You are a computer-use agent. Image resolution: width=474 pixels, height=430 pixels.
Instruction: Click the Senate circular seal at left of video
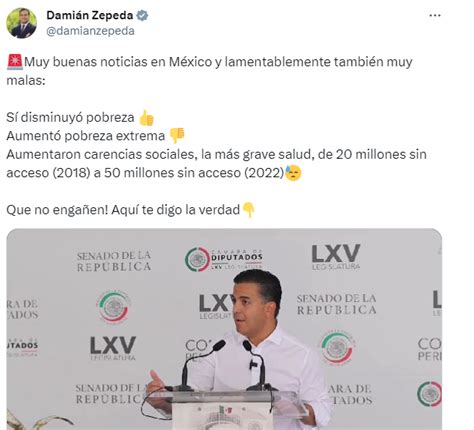click(x=114, y=307)
